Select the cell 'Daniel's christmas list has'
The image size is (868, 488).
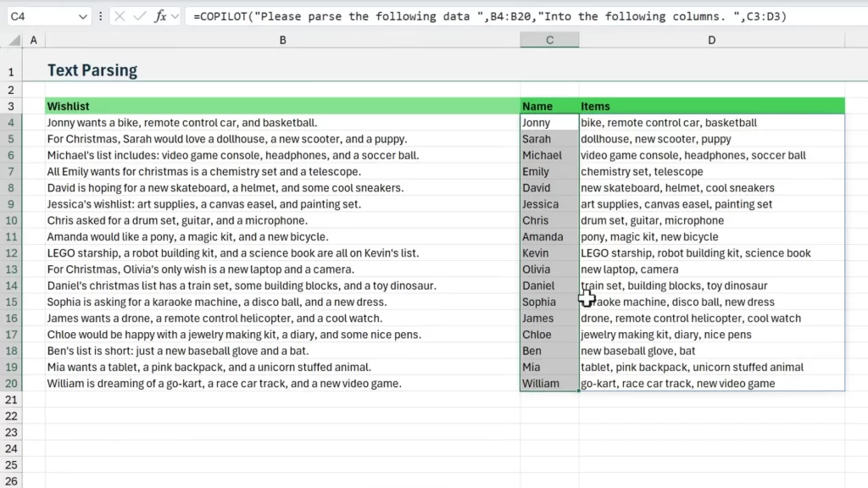pos(282,286)
